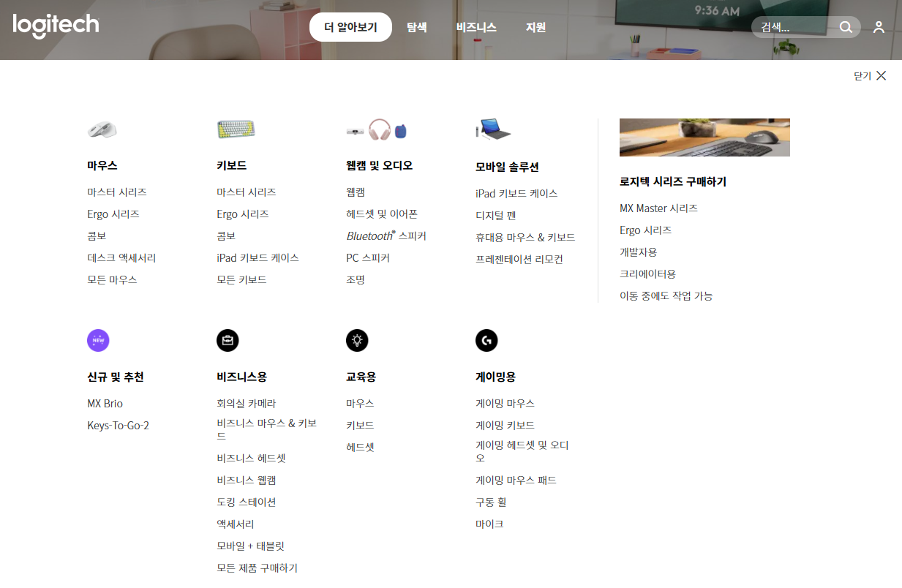Viewport: 902px width, 588px height.
Task: Open iPad 키보드 케이스 under 모바일 솔루션
Action: [x=516, y=193]
